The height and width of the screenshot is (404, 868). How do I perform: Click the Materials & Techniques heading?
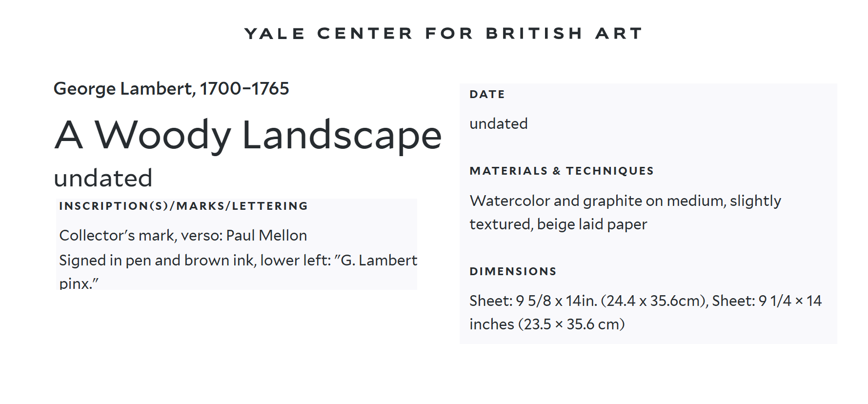(x=561, y=171)
